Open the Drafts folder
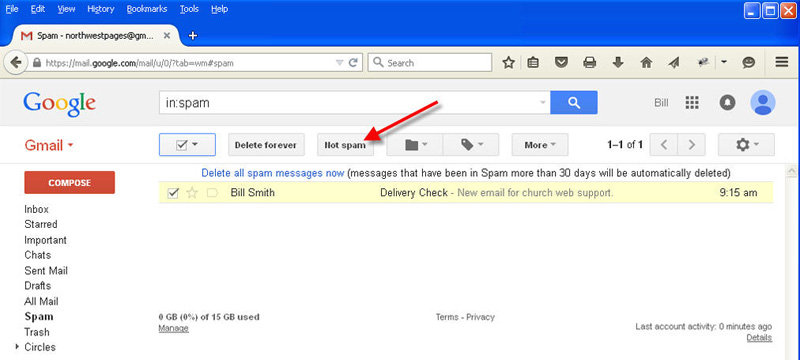The image size is (800, 360). click(38, 286)
